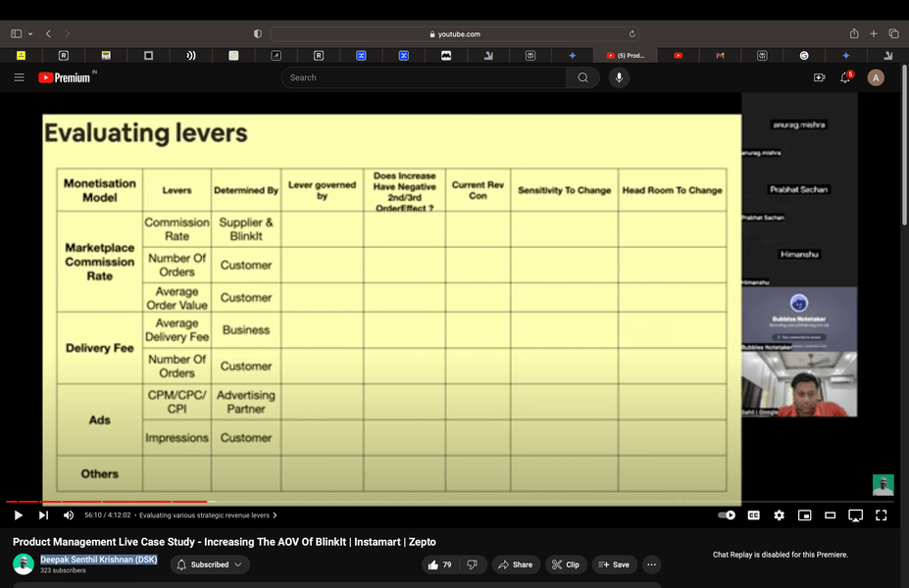Click the youtube.com address bar
The height and width of the screenshot is (588, 909).
pos(455,33)
